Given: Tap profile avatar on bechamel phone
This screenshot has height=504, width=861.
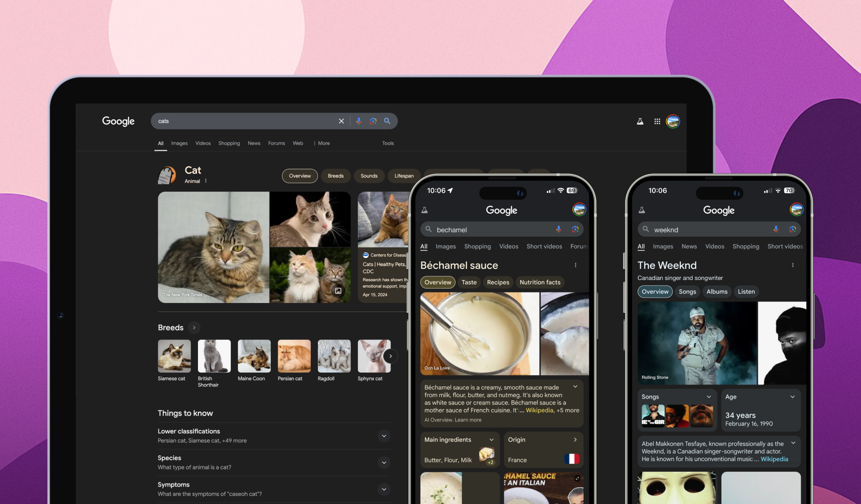Looking at the screenshot, I should 579,210.
